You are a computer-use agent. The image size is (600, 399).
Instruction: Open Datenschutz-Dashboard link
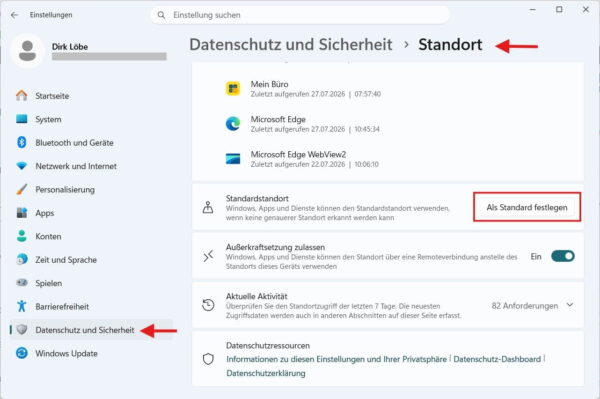[497, 359]
